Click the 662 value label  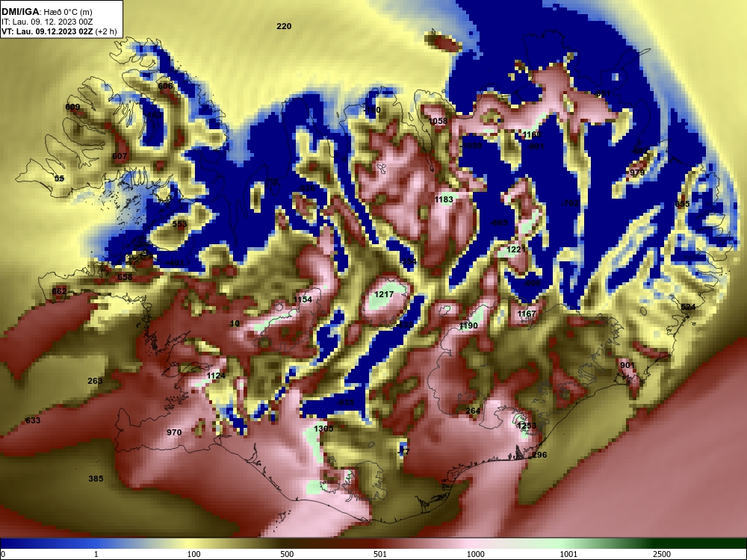tap(59, 291)
